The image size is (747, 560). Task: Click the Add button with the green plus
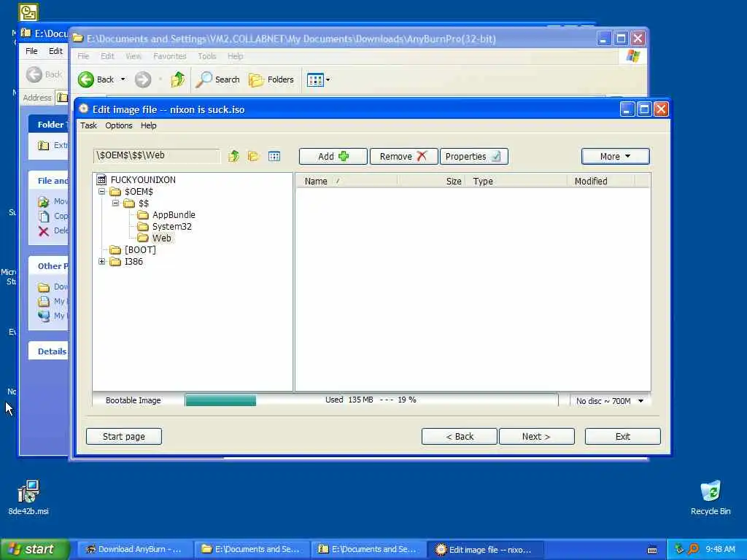[333, 156]
